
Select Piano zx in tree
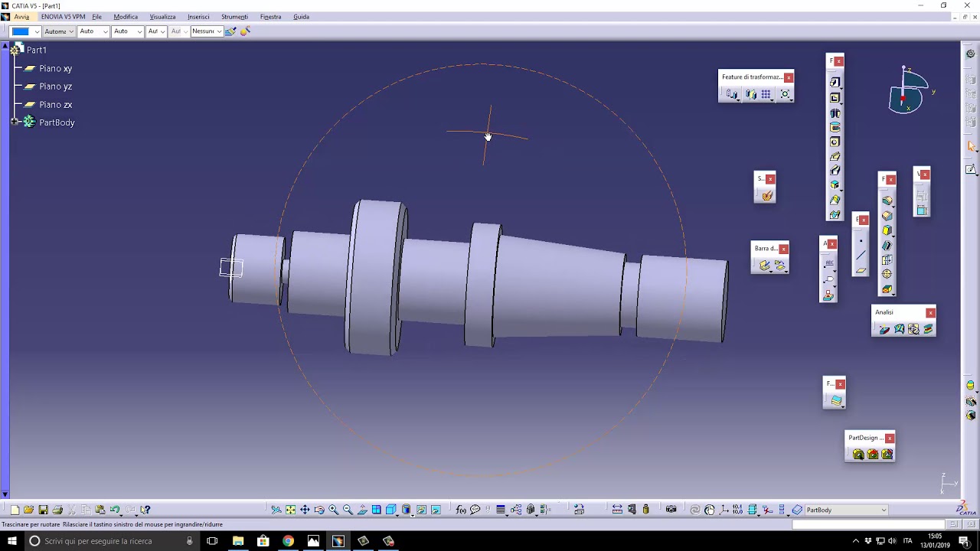point(55,104)
